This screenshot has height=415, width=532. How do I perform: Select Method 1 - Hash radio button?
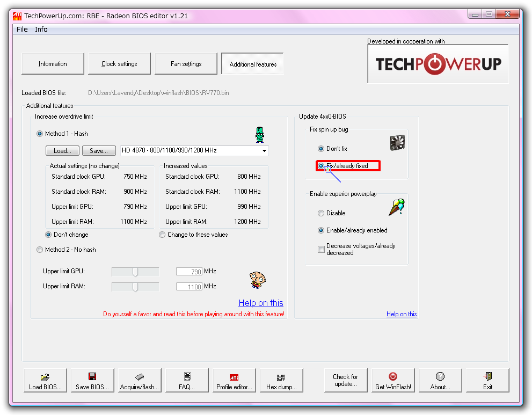[x=40, y=134]
